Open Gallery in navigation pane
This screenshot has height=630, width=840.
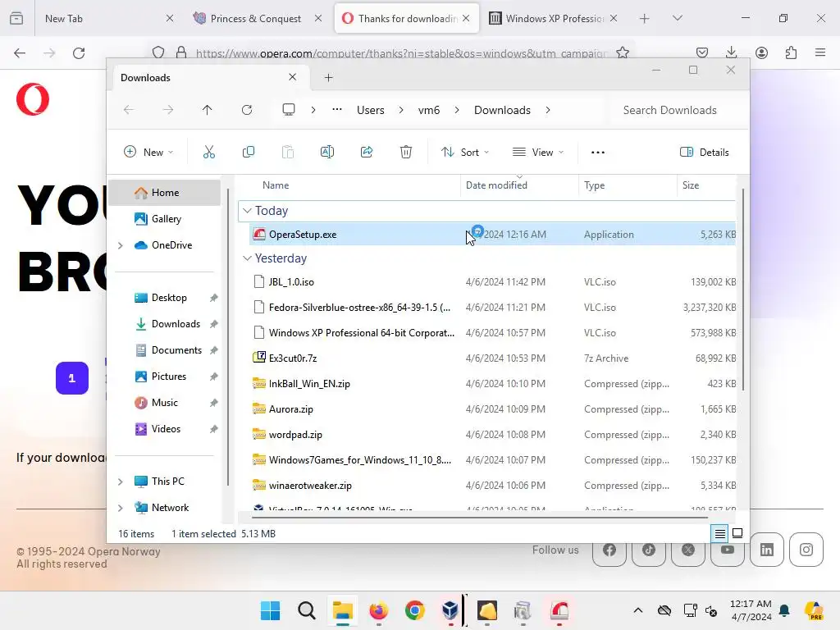165,219
